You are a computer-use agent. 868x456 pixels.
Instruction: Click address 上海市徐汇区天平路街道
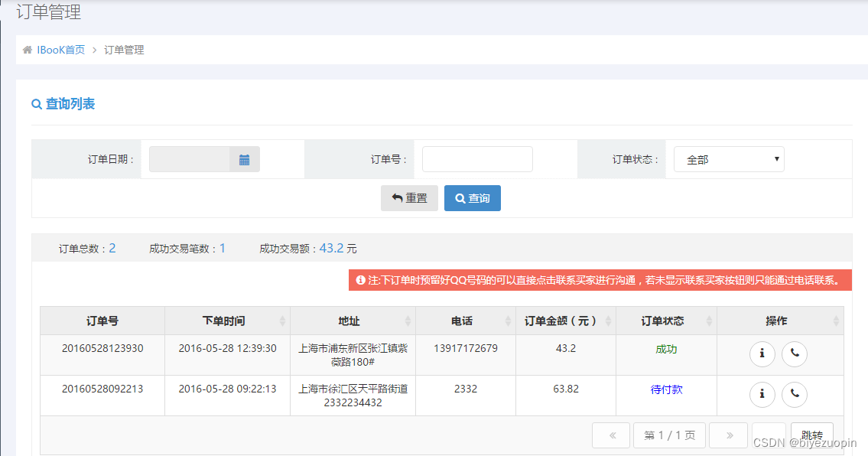(353, 389)
